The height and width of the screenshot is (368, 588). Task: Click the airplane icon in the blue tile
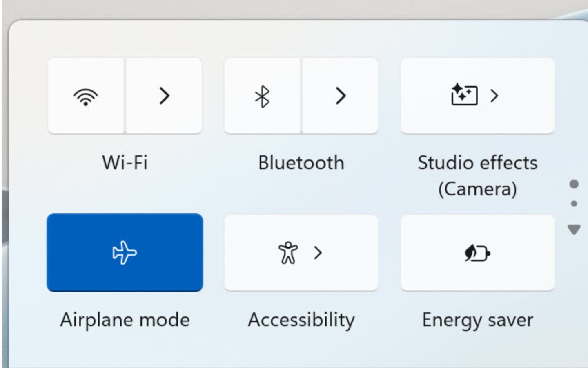pos(125,252)
